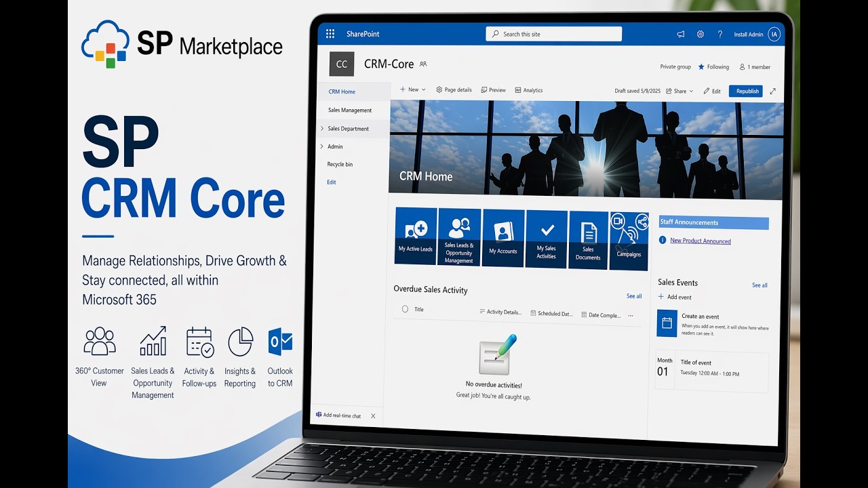Open the Overdue Sales Activity column overflow ellipsis

tap(631, 315)
